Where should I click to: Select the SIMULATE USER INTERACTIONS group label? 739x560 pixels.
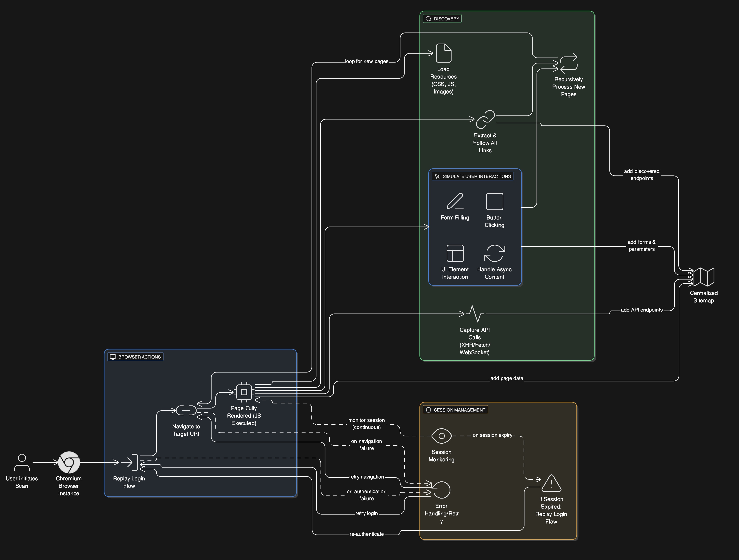pyautogui.click(x=477, y=176)
